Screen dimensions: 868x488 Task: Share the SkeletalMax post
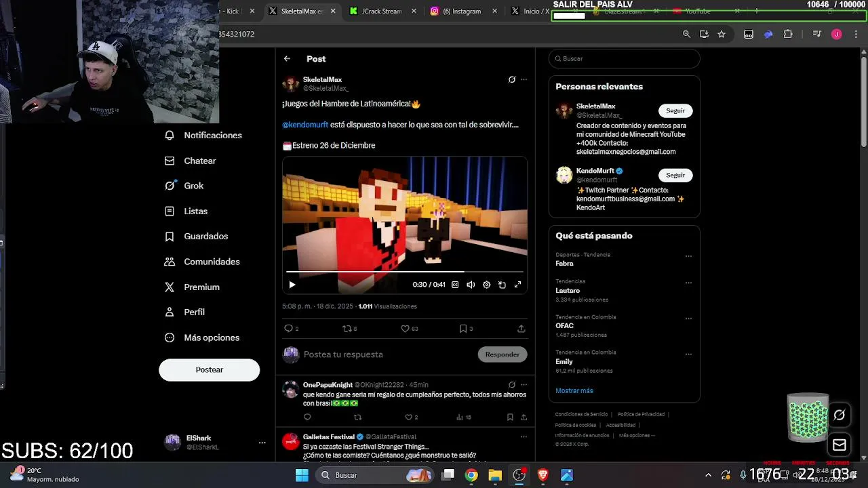[521, 328]
